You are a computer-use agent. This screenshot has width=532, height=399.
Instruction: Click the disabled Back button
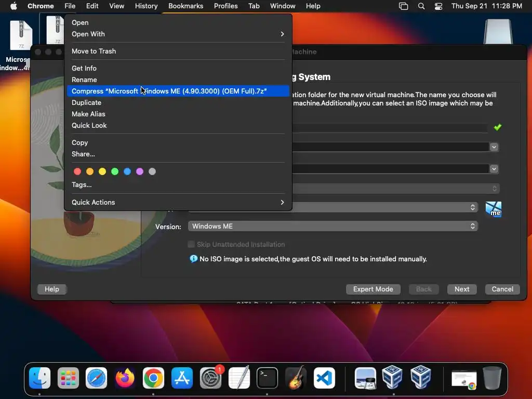pyautogui.click(x=423, y=289)
